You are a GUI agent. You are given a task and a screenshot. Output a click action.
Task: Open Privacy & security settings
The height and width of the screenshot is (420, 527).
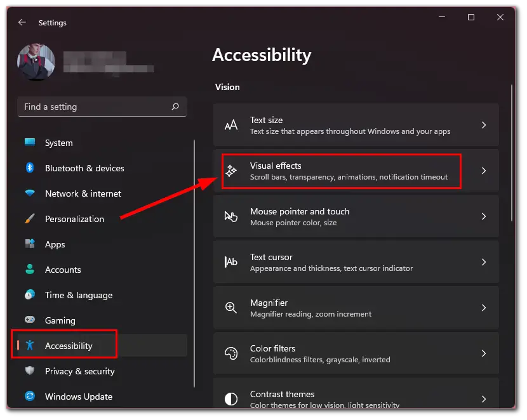[x=102, y=371]
